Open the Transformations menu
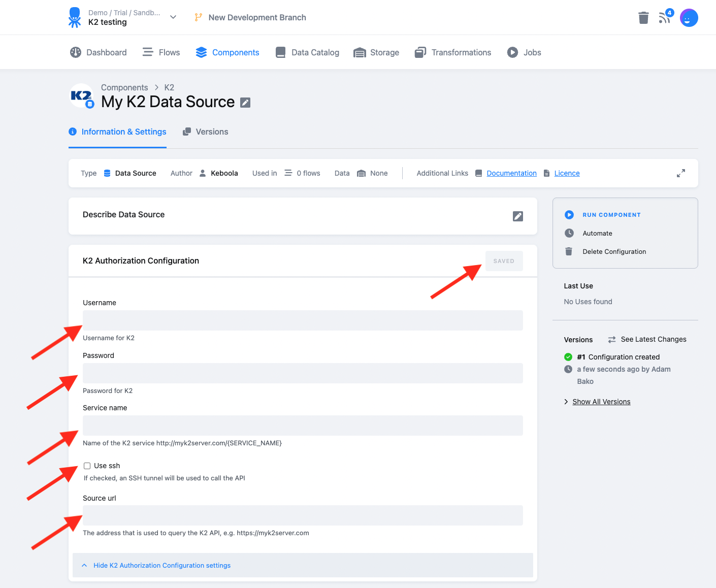Viewport: 716px width, 588px height. pyautogui.click(x=453, y=52)
